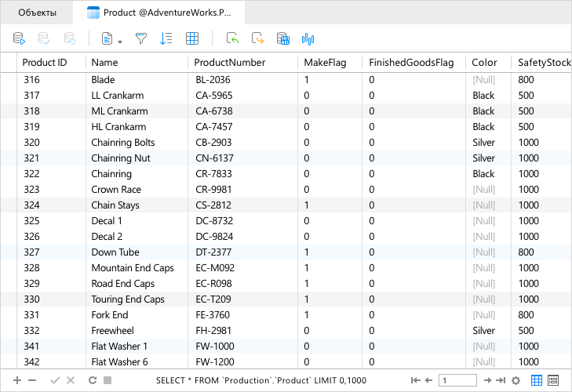Click the sort rows icon
572x392 pixels.
[166, 38]
